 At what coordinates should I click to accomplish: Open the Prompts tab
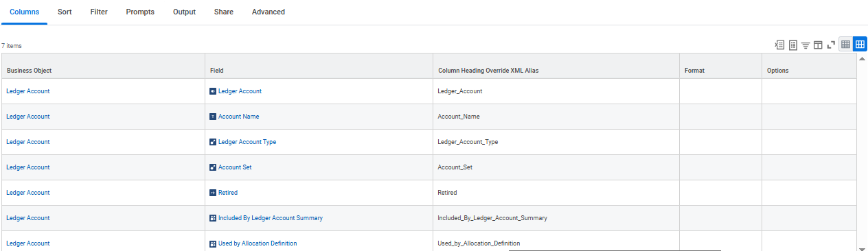tap(140, 12)
